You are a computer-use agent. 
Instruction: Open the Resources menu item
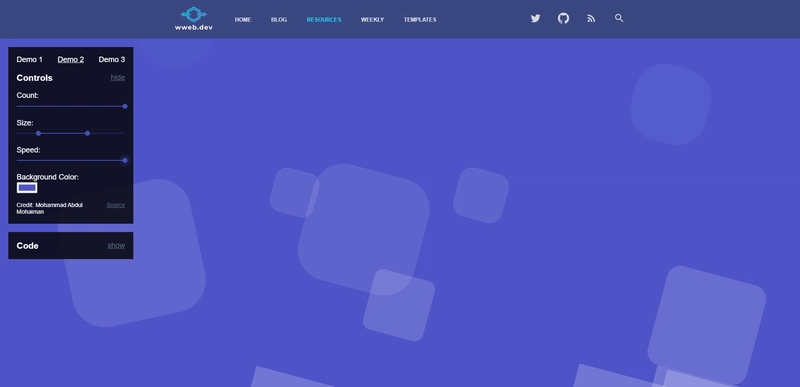[324, 19]
